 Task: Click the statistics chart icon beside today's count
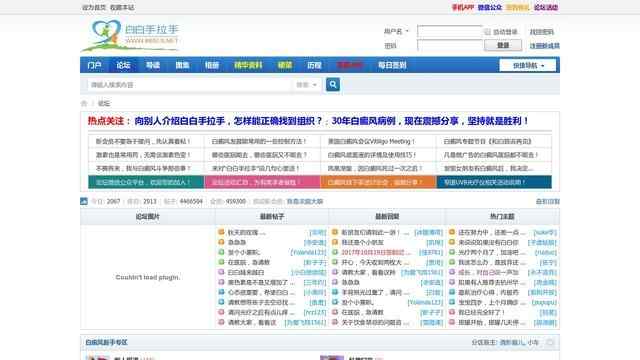click(84, 201)
